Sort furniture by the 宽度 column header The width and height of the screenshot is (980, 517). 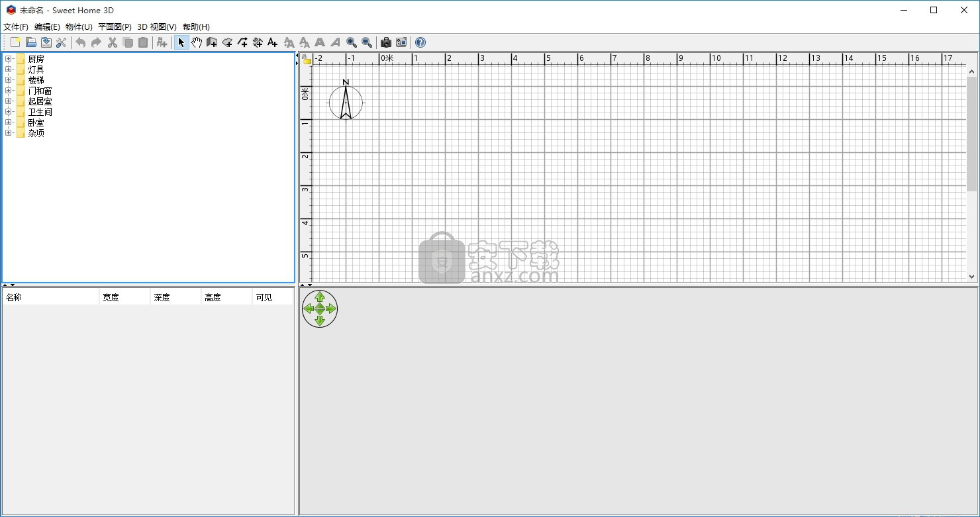click(124, 297)
